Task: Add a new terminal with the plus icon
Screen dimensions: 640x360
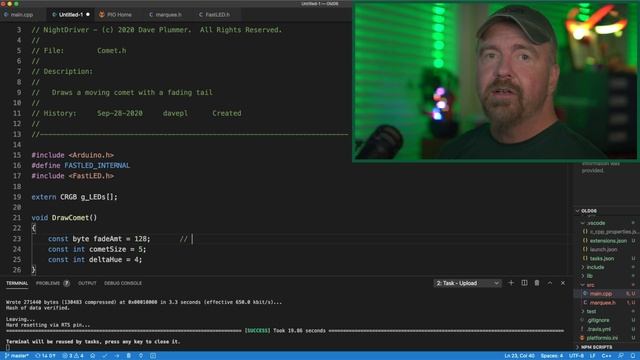Action: 511,283
